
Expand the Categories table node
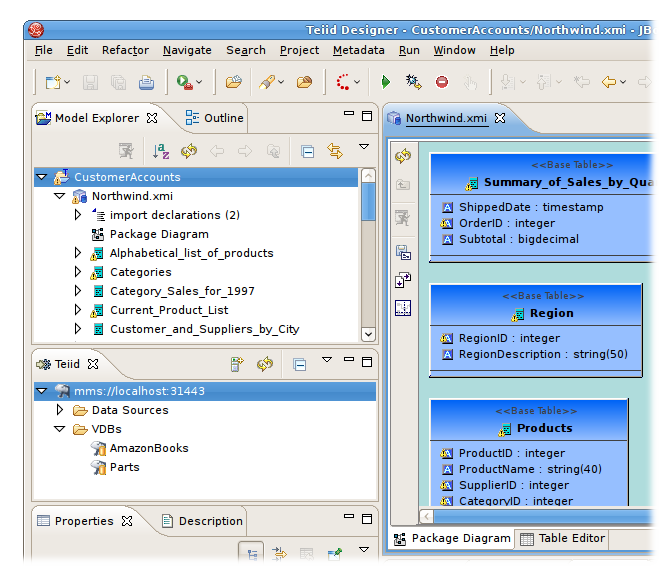78,271
